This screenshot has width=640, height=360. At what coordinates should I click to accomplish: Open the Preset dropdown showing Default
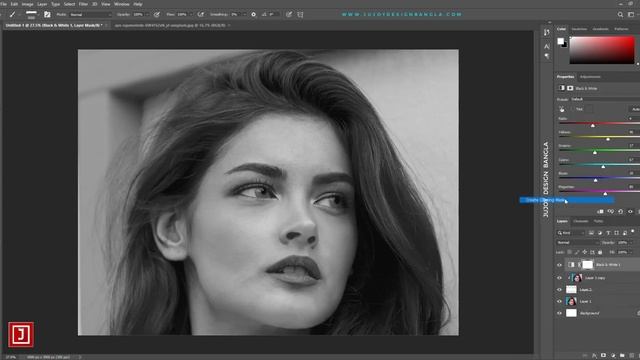605,99
